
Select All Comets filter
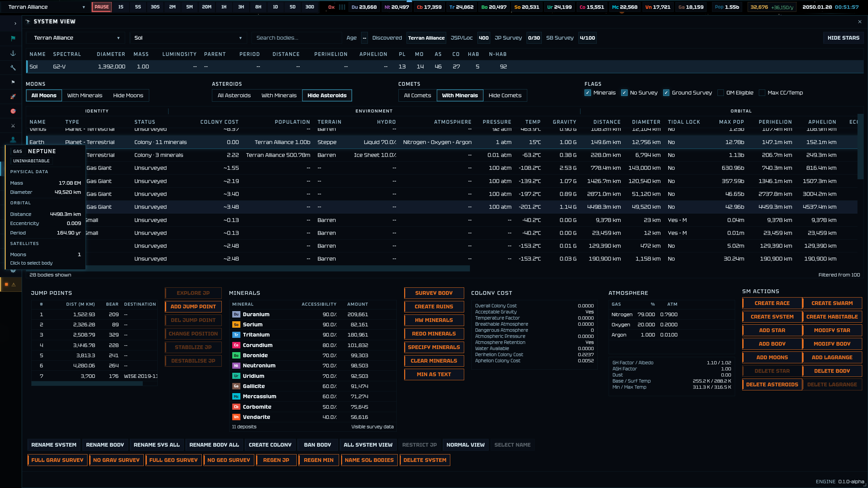point(418,96)
